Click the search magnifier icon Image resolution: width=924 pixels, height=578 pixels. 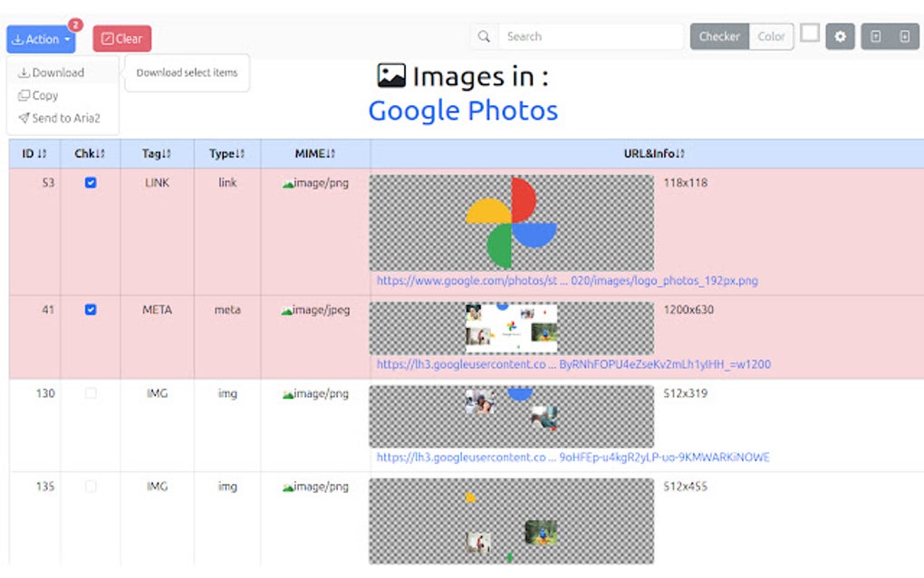[483, 37]
